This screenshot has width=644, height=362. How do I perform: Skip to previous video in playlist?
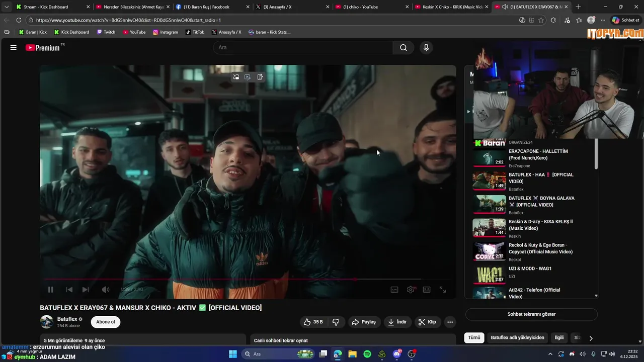pos(69,290)
